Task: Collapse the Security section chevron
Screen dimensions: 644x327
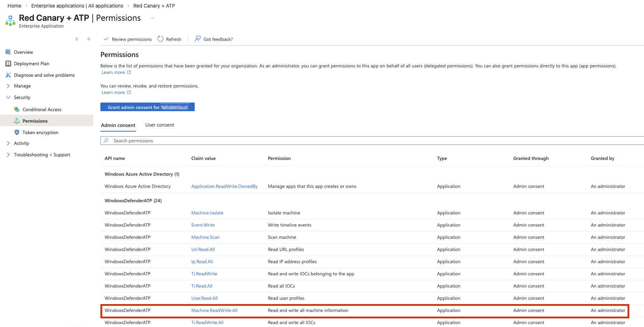Action: [8, 97]
